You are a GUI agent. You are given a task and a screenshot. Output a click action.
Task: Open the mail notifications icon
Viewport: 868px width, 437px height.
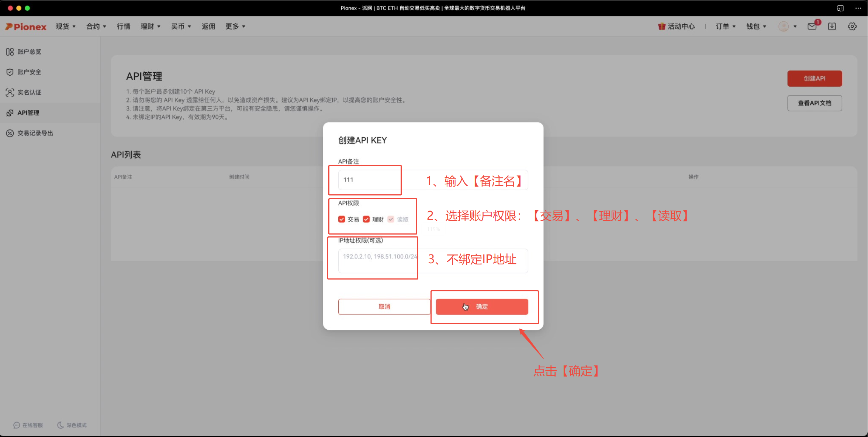tap(812, 26)
